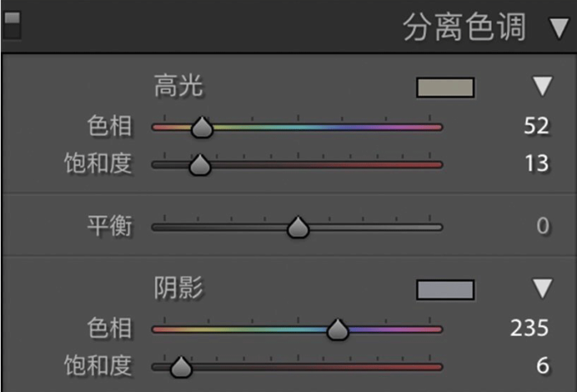
Task: Toggle the 分离色调 panel on/off switch
Action: pos(12,25)
